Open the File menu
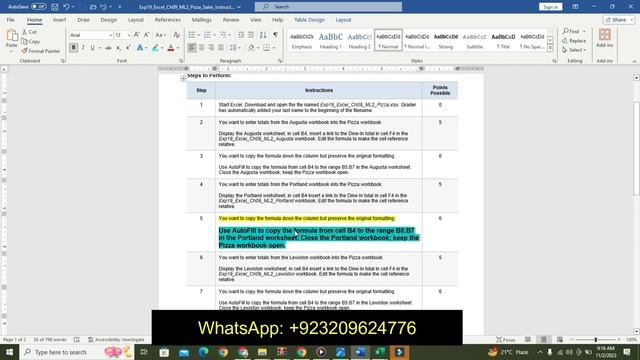The width and height of the screenshot is (640, 360). coord(10,20)
